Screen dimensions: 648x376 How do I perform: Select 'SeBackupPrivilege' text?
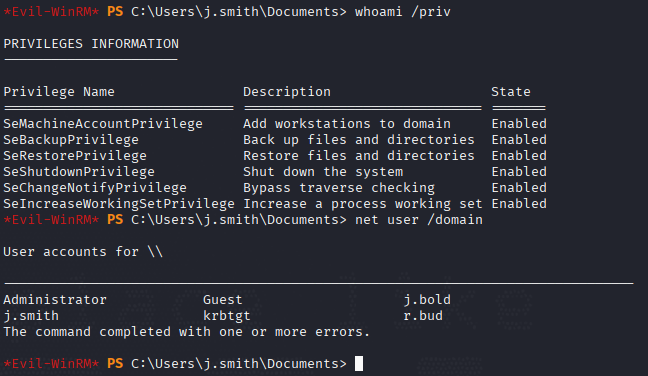tap(71, 140)
